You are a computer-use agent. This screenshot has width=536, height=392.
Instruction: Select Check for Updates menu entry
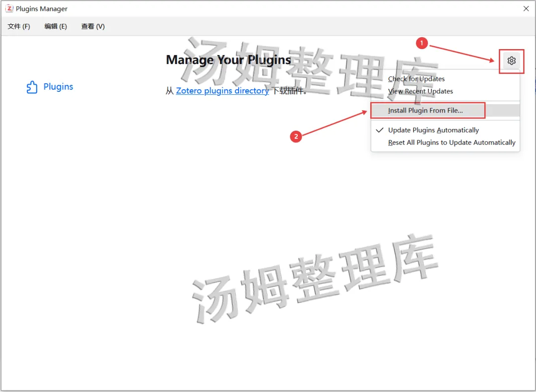click(x=445, y=79)
